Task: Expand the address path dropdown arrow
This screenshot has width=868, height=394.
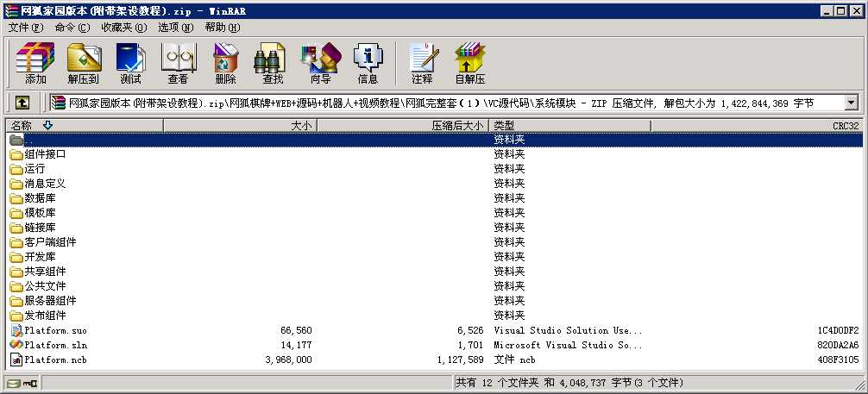Action: (851, 103)
